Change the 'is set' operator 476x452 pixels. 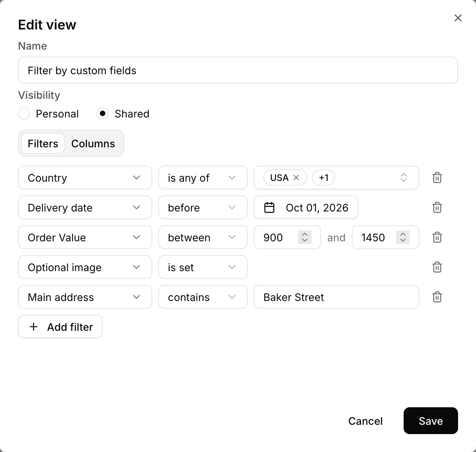click(x=203, y=267)
